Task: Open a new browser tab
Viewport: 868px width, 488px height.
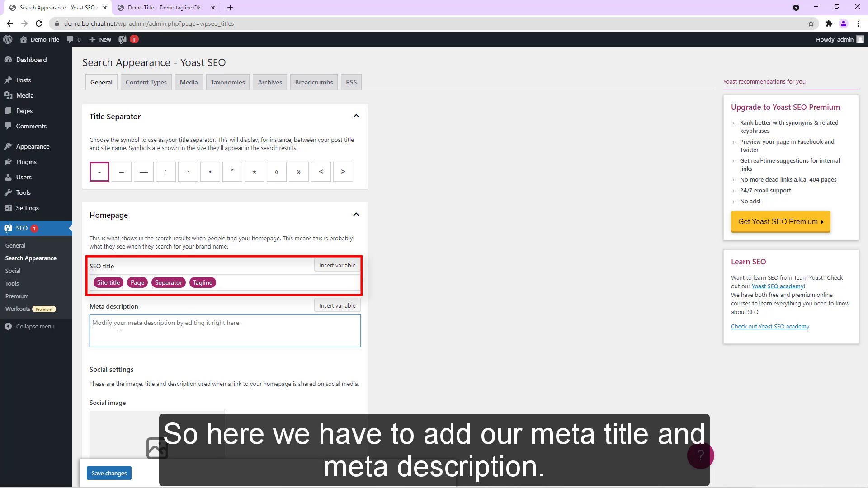Action: point(230,8)
